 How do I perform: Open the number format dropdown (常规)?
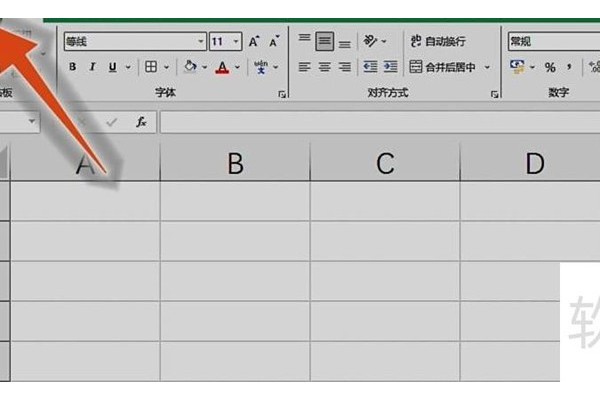tap(550, 42)
